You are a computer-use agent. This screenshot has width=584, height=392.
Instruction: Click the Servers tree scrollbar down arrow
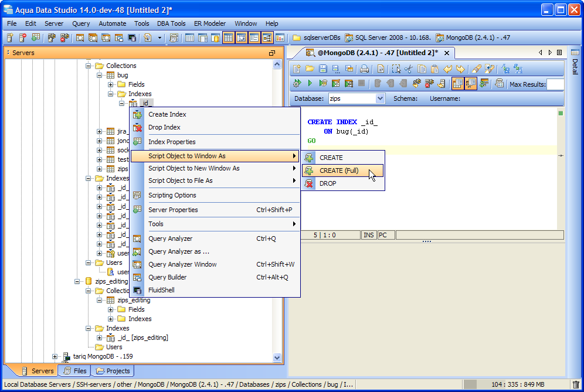point(277,357)
